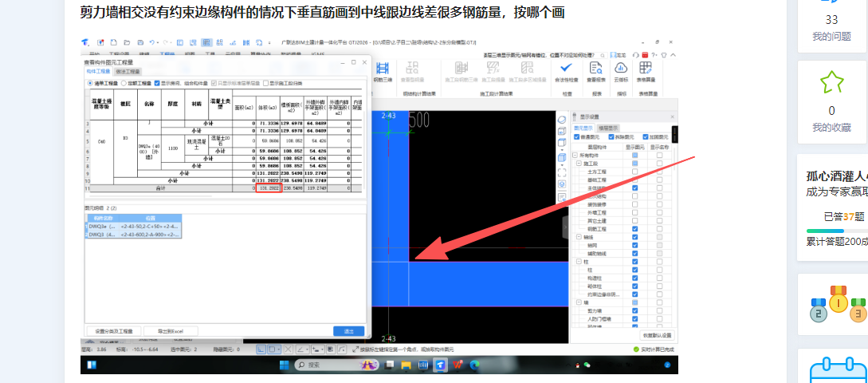Toggle 显示图元 checkbox for 剪力墙 row

[635, 311]
